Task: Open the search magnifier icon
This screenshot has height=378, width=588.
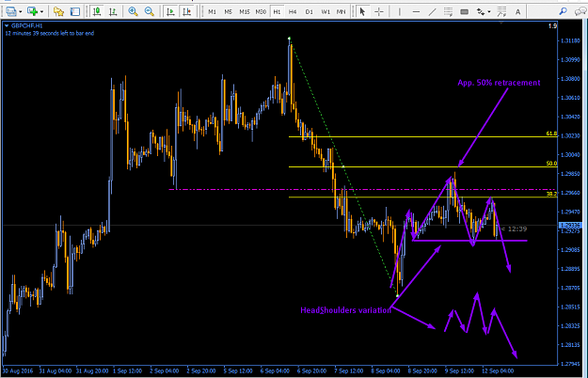Action: 563,11
